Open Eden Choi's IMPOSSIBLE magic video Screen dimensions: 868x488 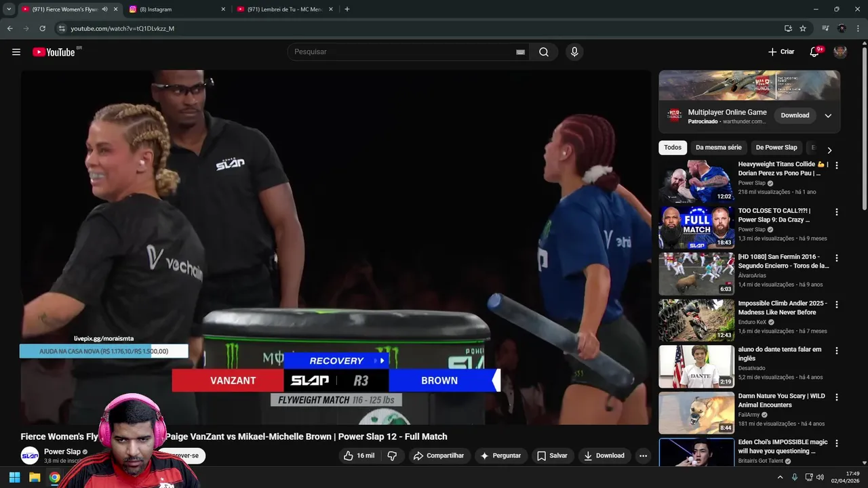(696, 452)
